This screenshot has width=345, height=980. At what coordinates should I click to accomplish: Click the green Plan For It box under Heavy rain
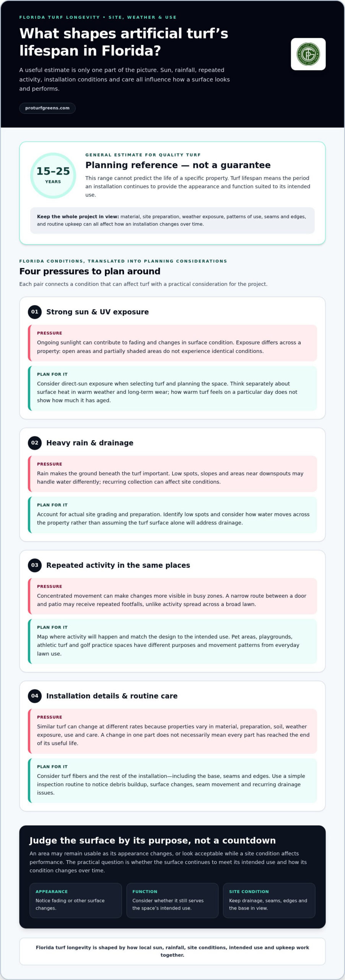pyautogui.click(x=172, y=514)
